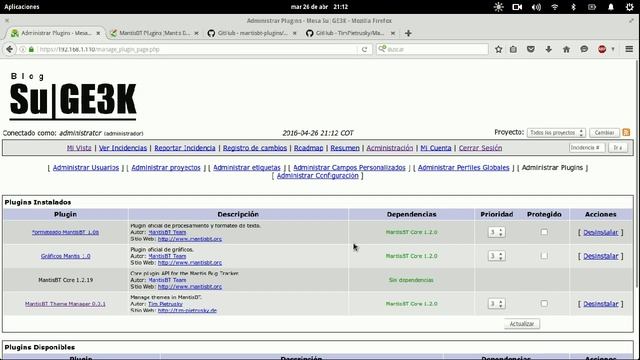Open the Reportar Incidencia link
The width and height of the screenshot is (640, 360).
tap(184, 148)
